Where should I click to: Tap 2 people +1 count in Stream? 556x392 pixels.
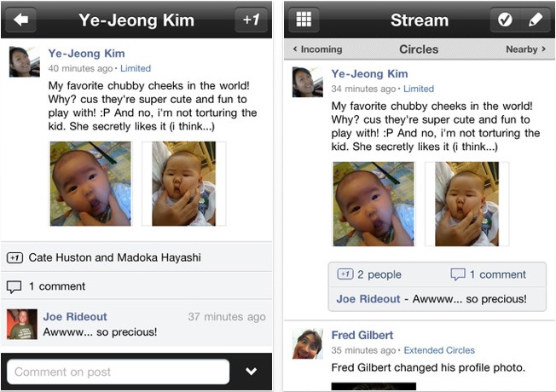(x=379, y=274)
